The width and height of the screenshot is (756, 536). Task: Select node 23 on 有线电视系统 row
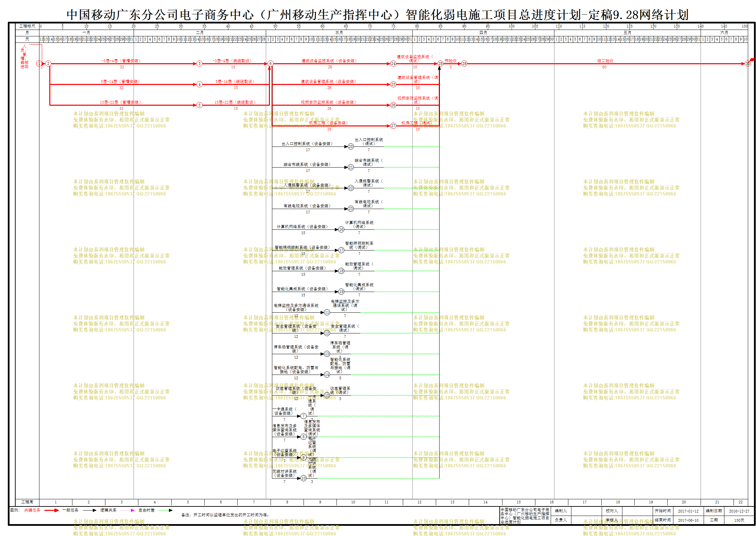[351, 209]
